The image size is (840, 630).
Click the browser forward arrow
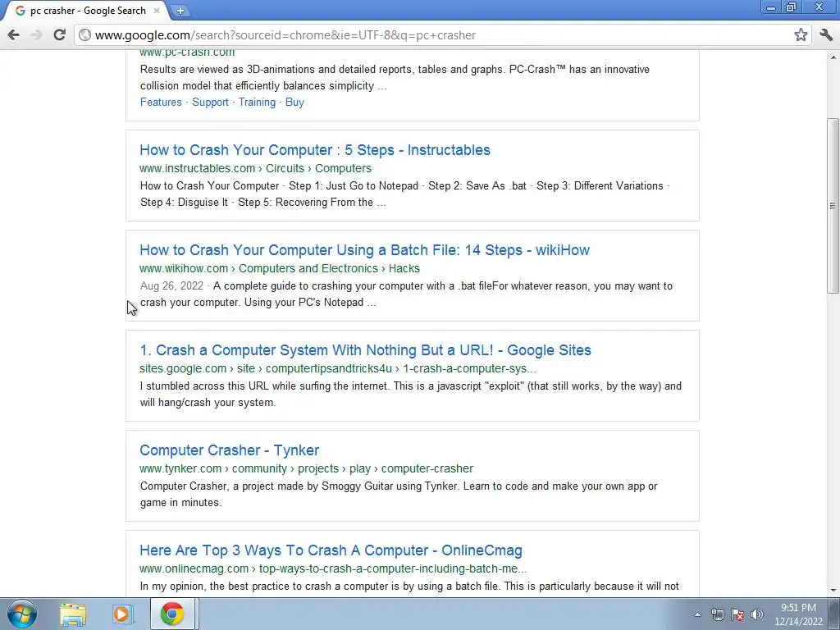click(x=36, y=35)
